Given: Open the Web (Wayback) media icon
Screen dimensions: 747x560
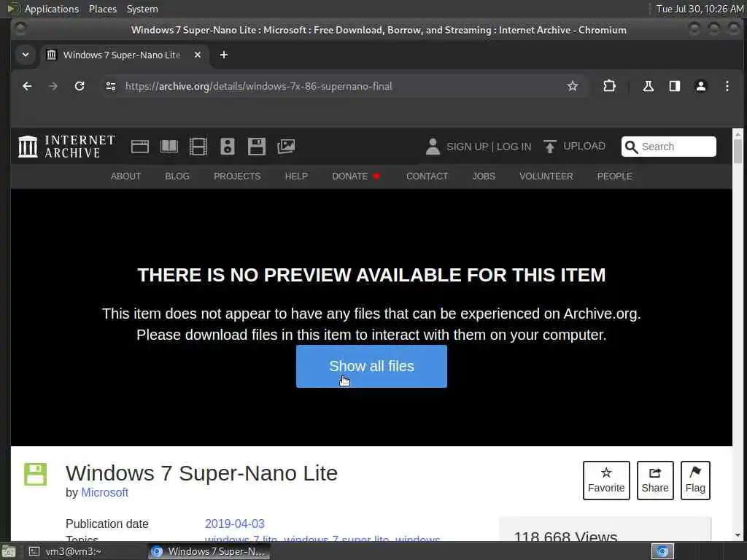Looking at the screenshot, I should 140,147.
